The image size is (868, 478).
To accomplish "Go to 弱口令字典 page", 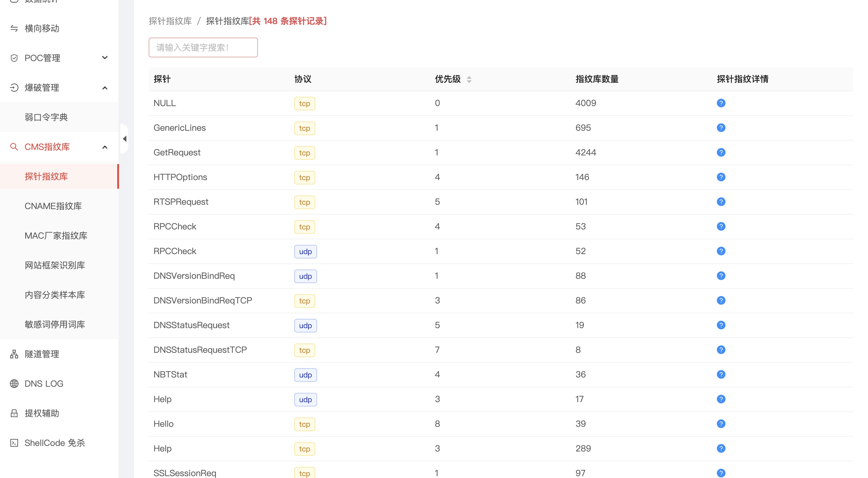I will tap(46, 117).
